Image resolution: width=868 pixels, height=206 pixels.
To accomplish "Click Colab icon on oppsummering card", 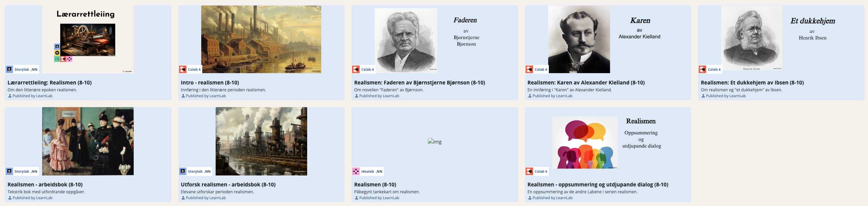I will pos(530,171).
